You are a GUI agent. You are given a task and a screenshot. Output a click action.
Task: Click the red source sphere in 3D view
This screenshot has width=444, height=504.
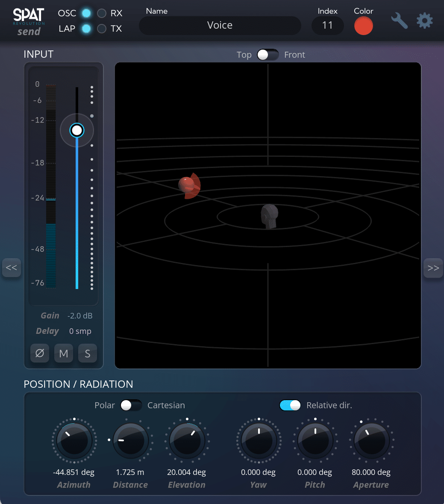click(x=187, y=185)
